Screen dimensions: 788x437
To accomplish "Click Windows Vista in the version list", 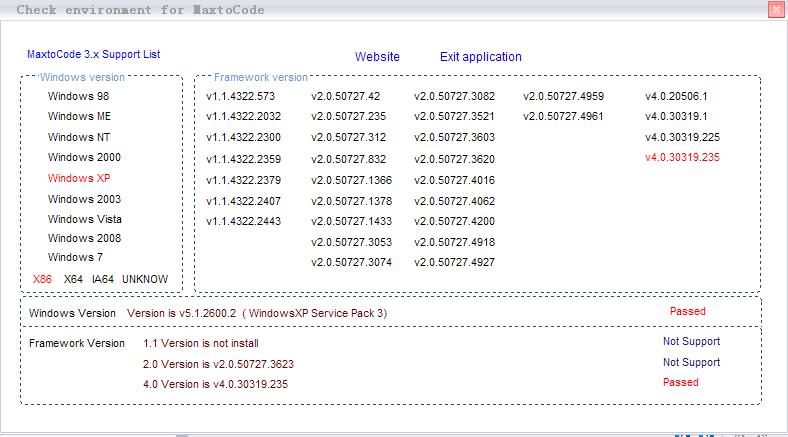I will pyautogui.click(x=84, y=219).
